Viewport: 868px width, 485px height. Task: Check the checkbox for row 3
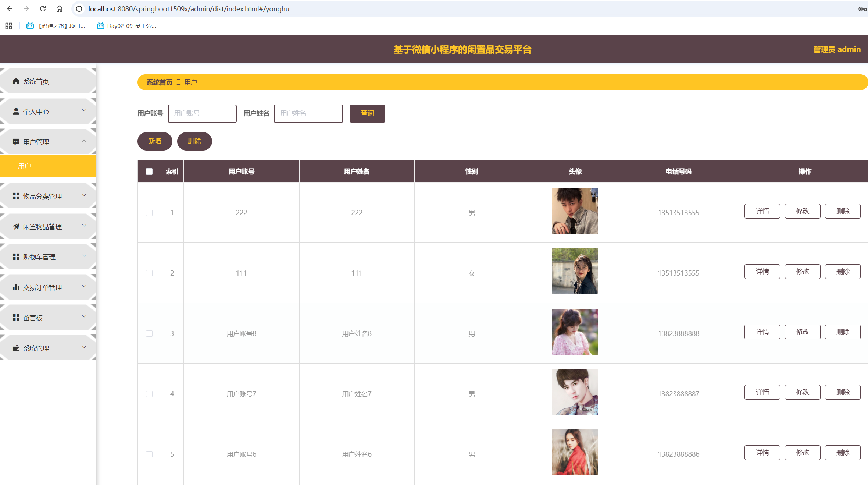(x=149, y=333)
